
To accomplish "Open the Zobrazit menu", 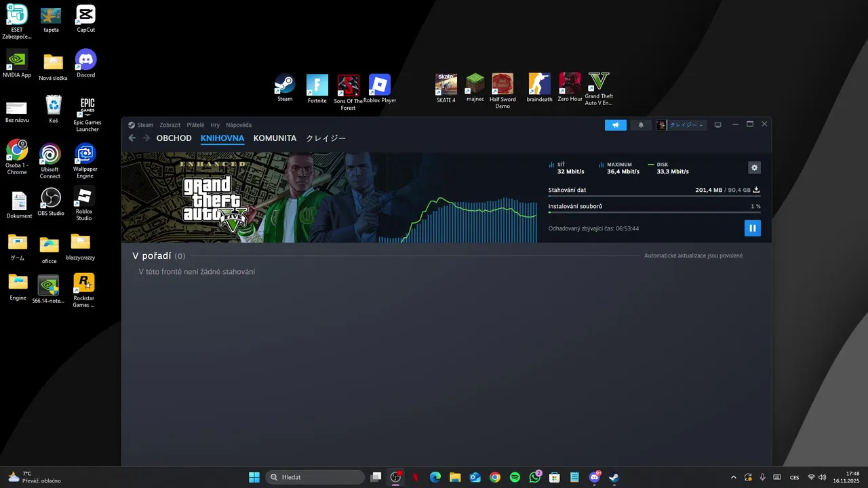I will coord(170,125).
